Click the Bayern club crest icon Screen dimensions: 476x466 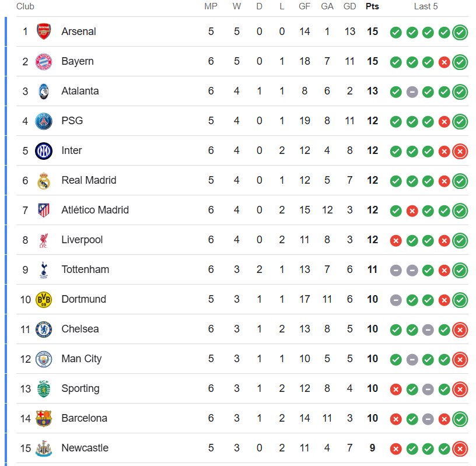44,61
